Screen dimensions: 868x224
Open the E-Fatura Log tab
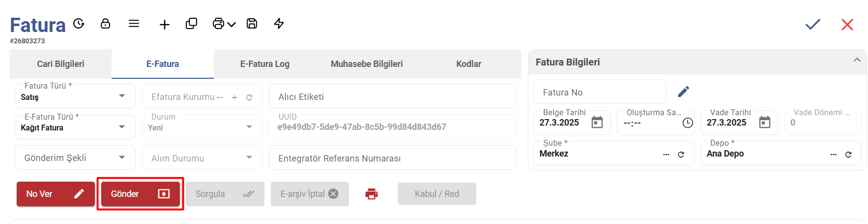coord(264,64)
